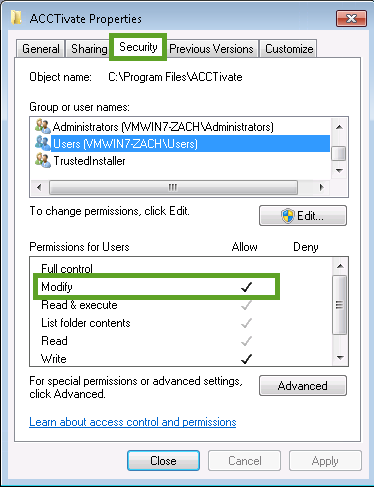
Task: Select TrustedInstaller in group list
Action: pos(89,161)
